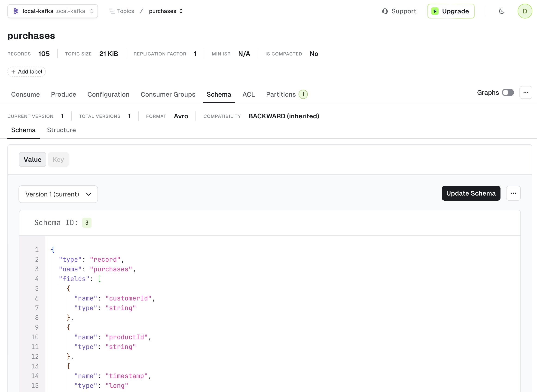Screen dimensions: 537x392
Task: Click the records value 105
Action: [x=44, y=54]
